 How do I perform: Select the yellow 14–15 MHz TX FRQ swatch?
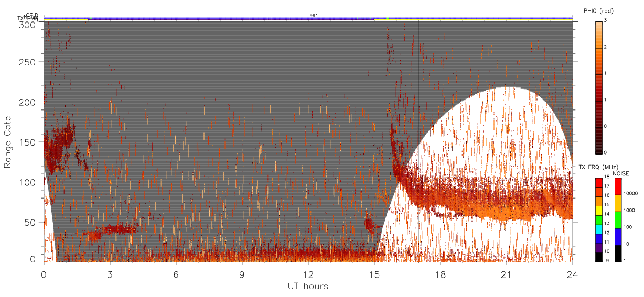coord(598,210)
